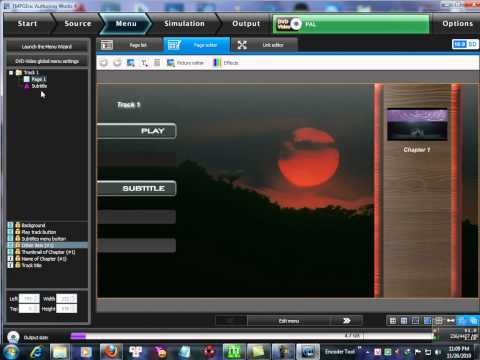Image resolution: width=480 pixels, height=360 pixels.
Task: Open DVD-Video global menu settings
Action: tap(47, 61)
